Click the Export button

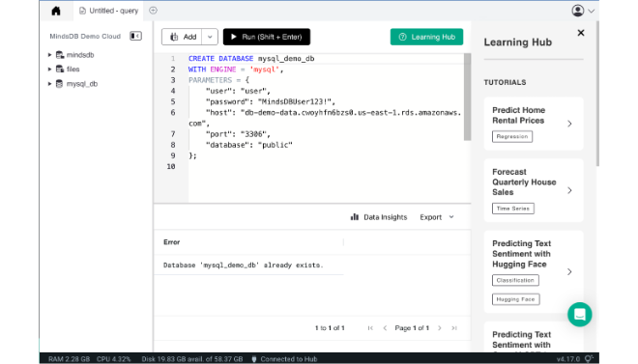tap(430, 217)
